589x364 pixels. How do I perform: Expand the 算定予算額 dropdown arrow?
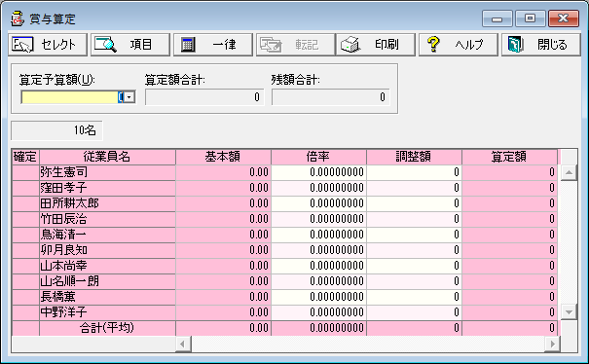pos(129,97)
